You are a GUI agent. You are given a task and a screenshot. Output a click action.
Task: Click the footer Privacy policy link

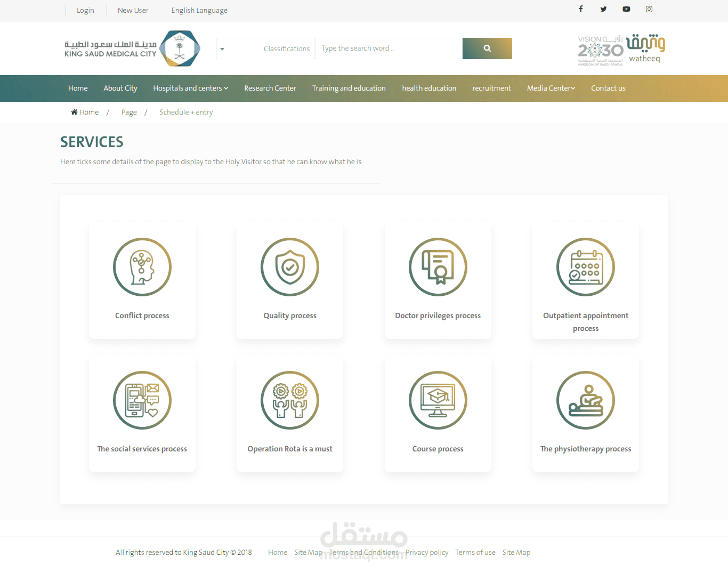[427, 553]
